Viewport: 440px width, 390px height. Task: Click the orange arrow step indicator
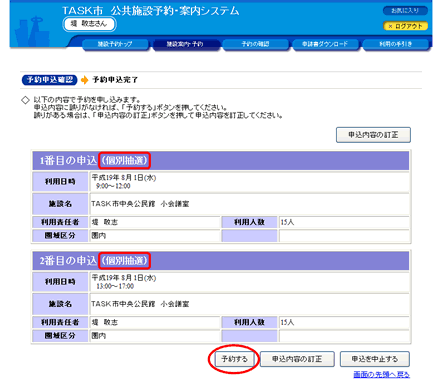(85, 80)
